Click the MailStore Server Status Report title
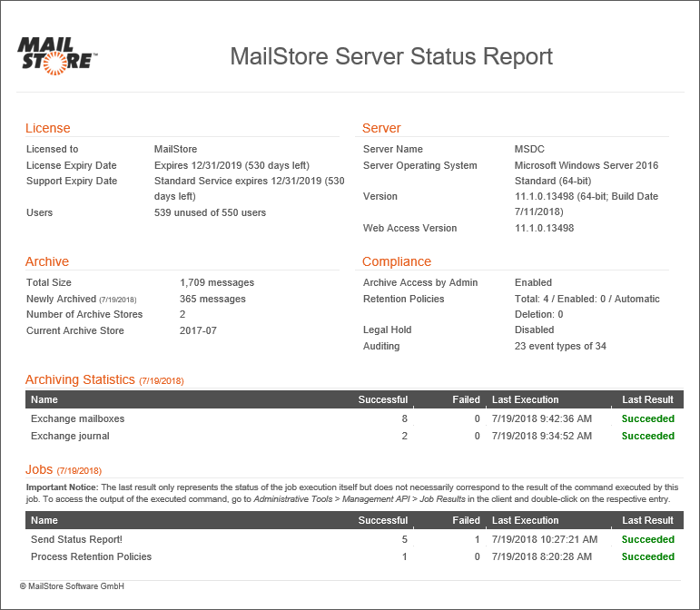 click(x=391, y=56)
